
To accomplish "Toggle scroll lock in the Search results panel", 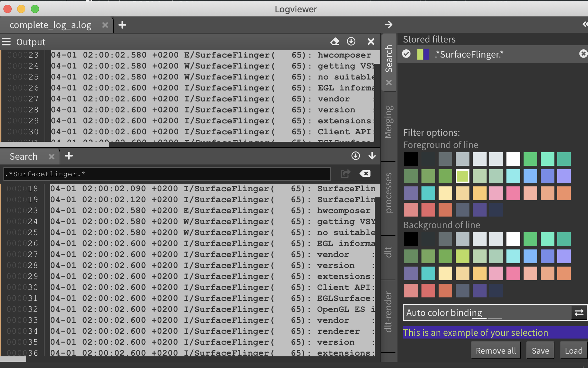I will pyautogui.click(x=356, y=156).
